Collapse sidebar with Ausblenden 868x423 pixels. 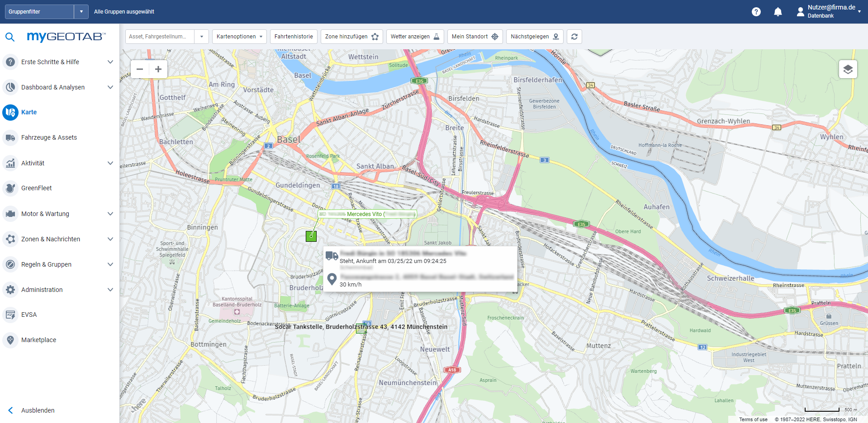pyautogui.click(x=38, y=410)
